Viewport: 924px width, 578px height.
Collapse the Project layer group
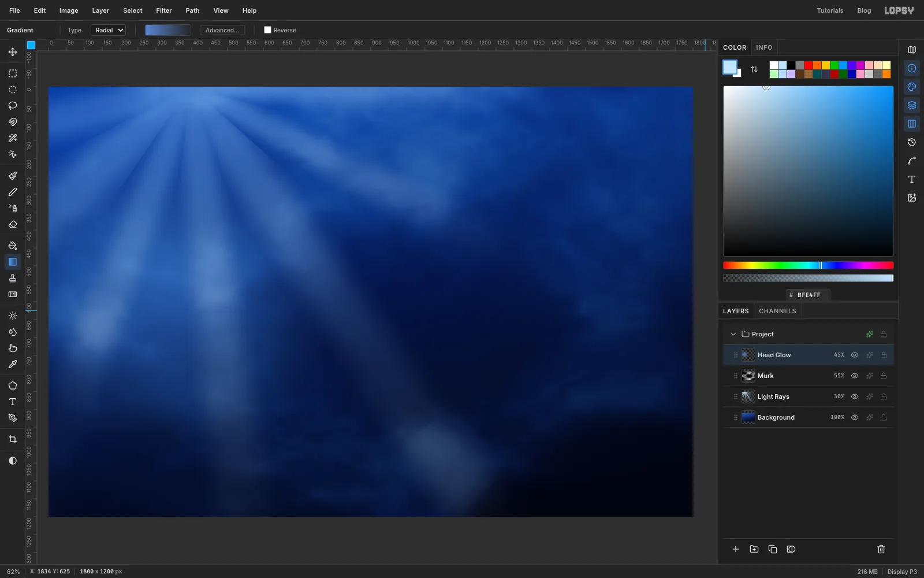[733, 334]
